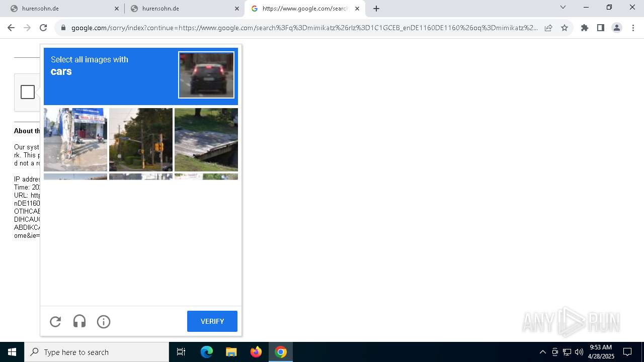Close the second hurensohn.de tab
The image size is (644, 362).
(237, 9)
